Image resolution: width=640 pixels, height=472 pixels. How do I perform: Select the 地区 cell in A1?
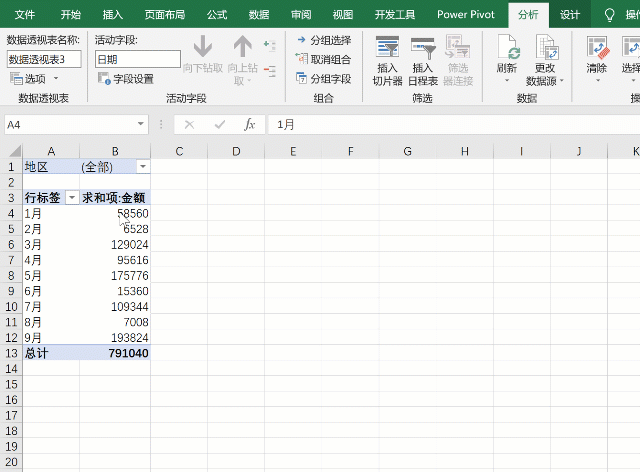pyautogui.click(x=51, y=167)
